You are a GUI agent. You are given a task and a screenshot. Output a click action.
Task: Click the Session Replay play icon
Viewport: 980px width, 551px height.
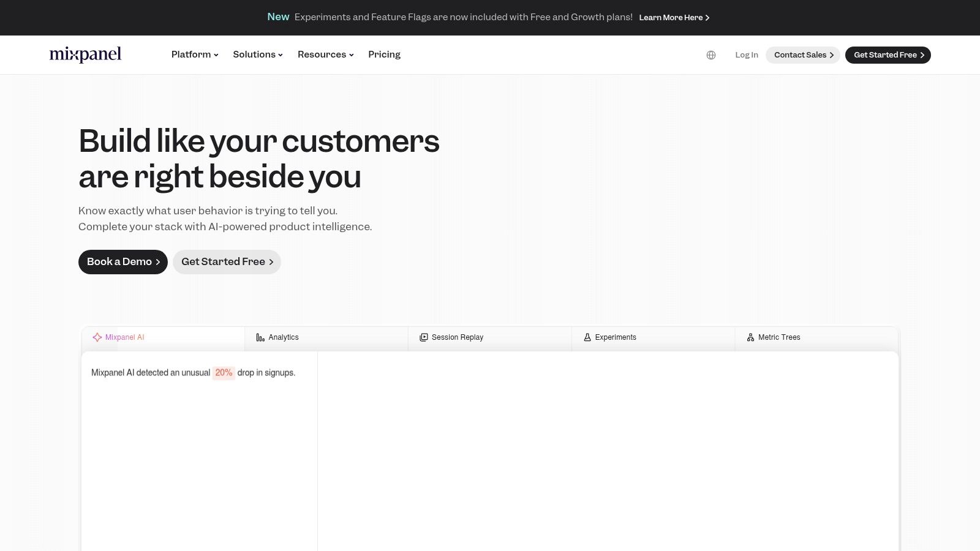pos(424,337)
